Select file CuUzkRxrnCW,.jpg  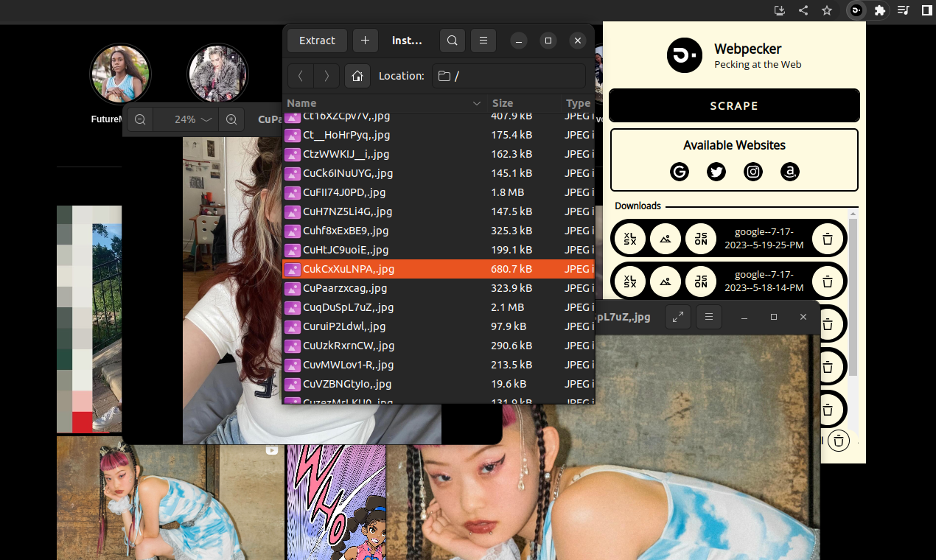click(x=439, y=346)
